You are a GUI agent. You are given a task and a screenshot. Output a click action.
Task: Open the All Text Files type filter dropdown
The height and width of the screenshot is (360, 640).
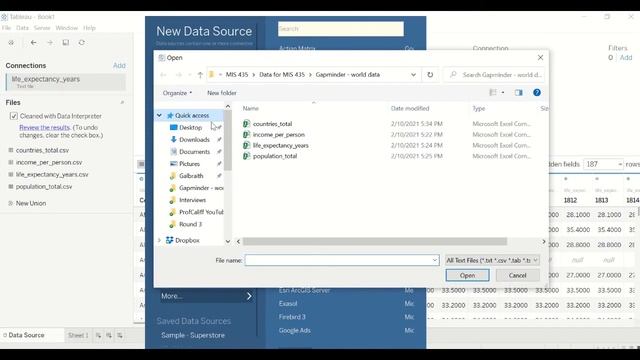[x=492, y=260]
